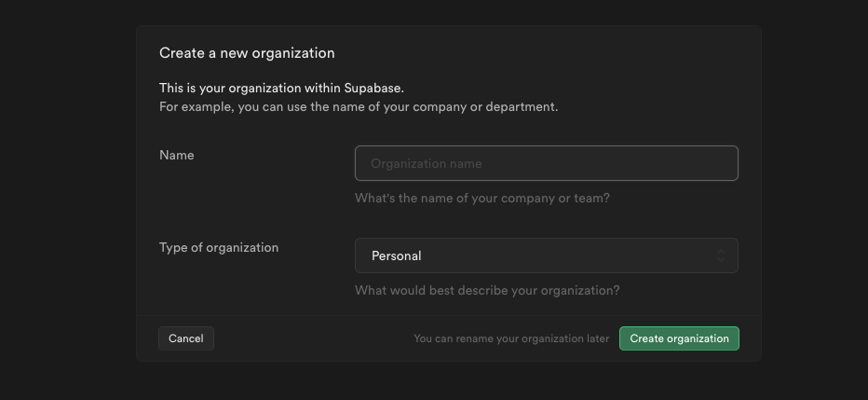The image size is (868, 400).
Task: Click the Create a new organization heading
Action: click(x=247, y=53)
